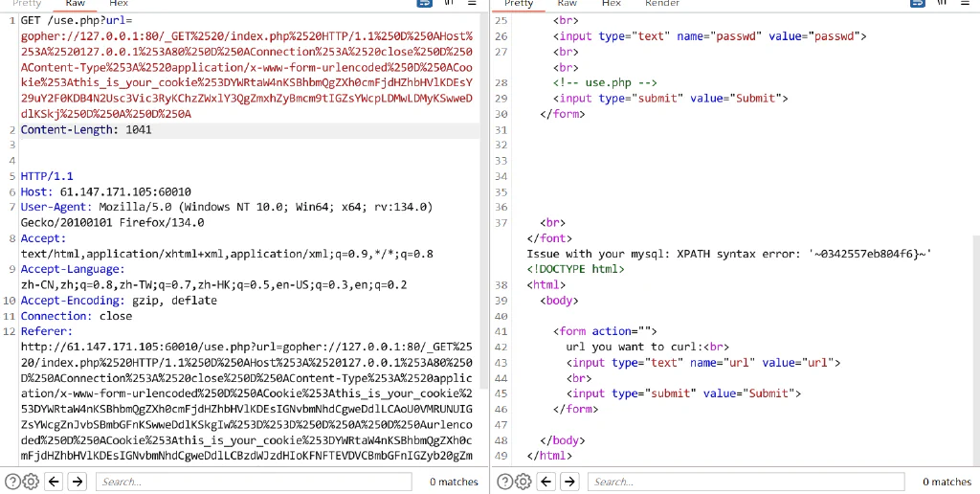Viewport: 980px width, 494px height.
Task: Click the 'XPATH syntax error' message in response
Action: pos(729,254)
